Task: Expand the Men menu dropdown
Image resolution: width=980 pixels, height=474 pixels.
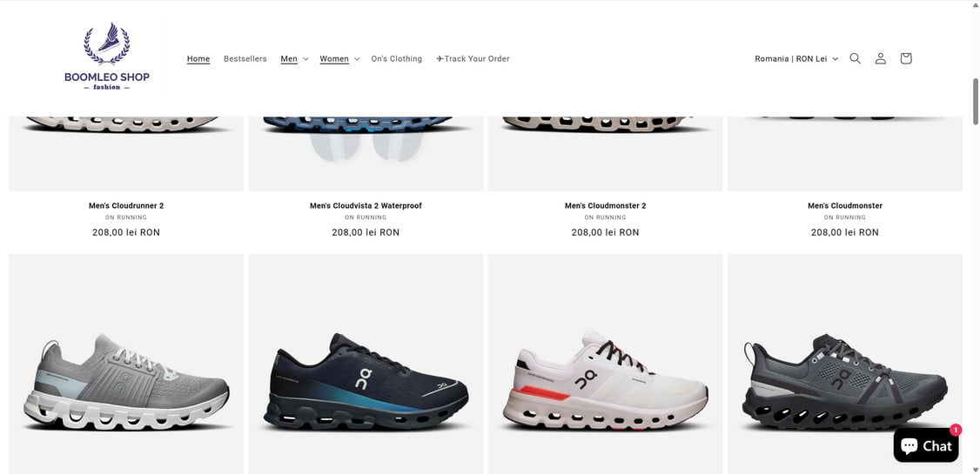Action: [294, 58]
